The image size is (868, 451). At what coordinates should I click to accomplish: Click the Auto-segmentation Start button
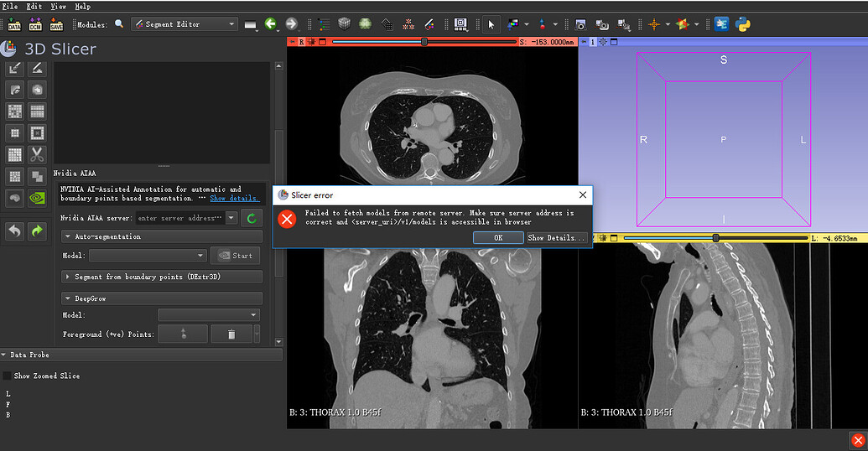236,256
